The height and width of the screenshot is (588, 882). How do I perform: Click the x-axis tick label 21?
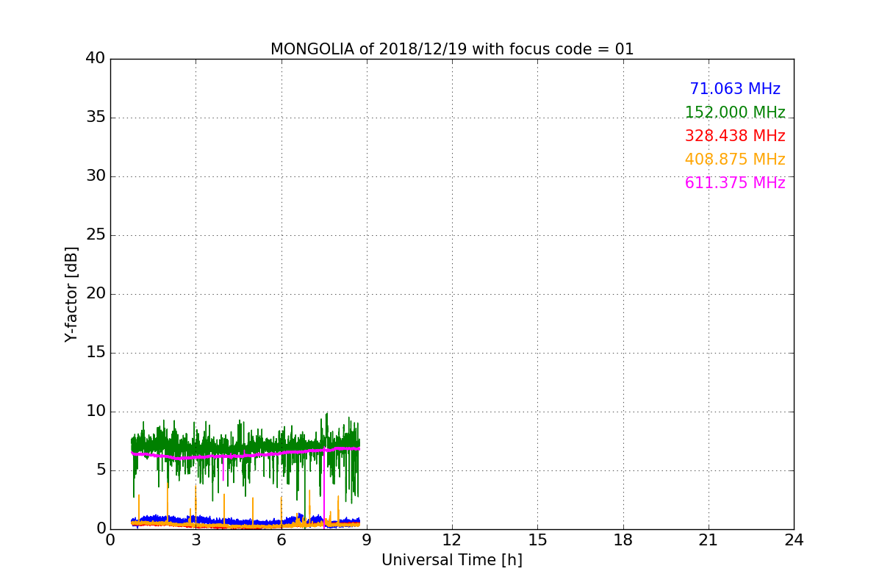click(709, 540)
